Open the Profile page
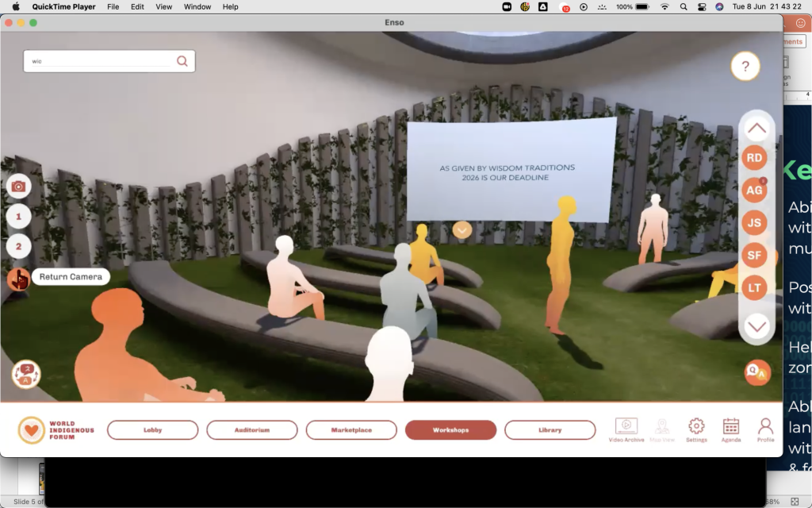812x508 pixels. pos(765,429)
